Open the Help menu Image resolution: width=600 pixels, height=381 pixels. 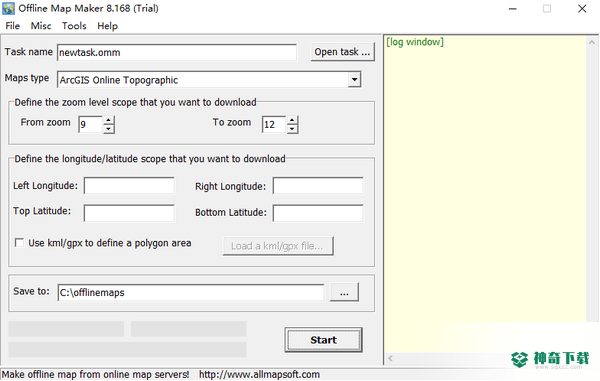(x=108, y=26)
